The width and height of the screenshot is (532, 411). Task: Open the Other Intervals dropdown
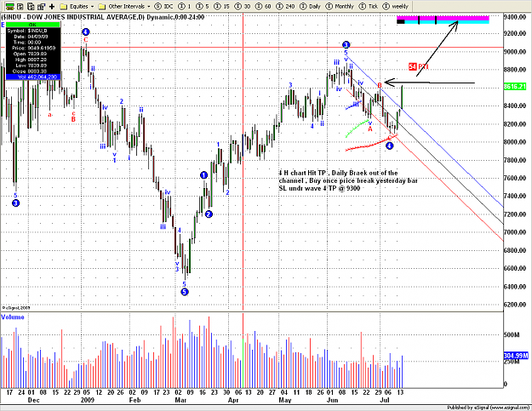[x=123, y=6]
